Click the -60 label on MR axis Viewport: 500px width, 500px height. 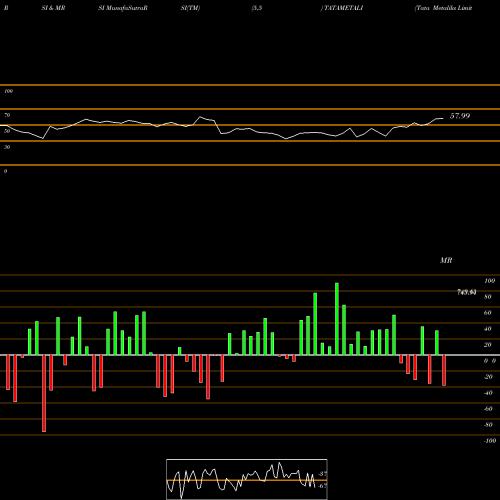tap(488, 409)
